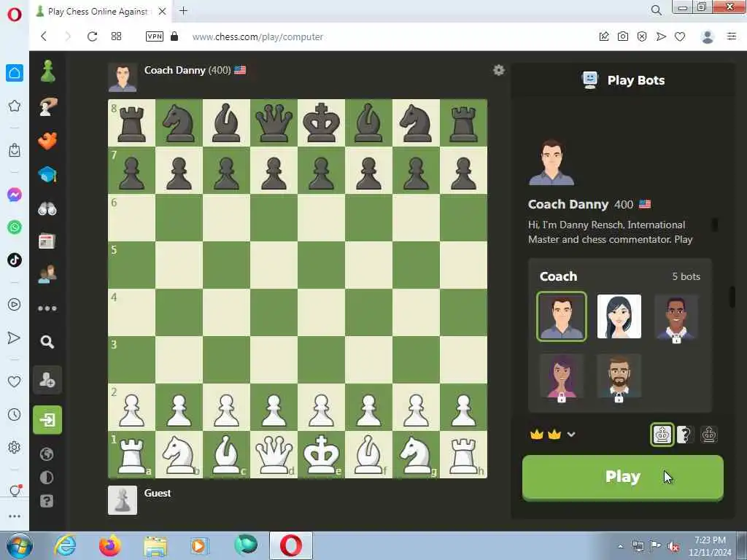Viewport: 747px width, 560px height.
Task: Click the browser reload button
Action: tap(92, 36)
